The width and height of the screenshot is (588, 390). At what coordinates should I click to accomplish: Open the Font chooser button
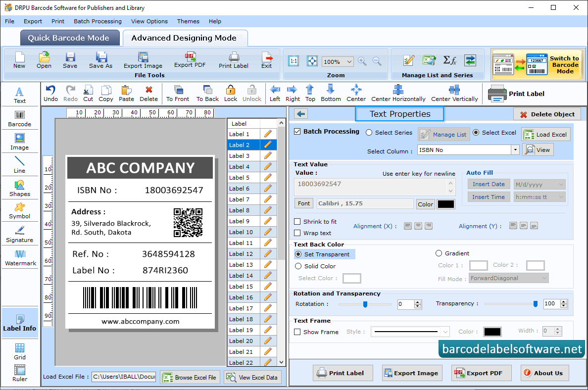[x=304, y=203]
